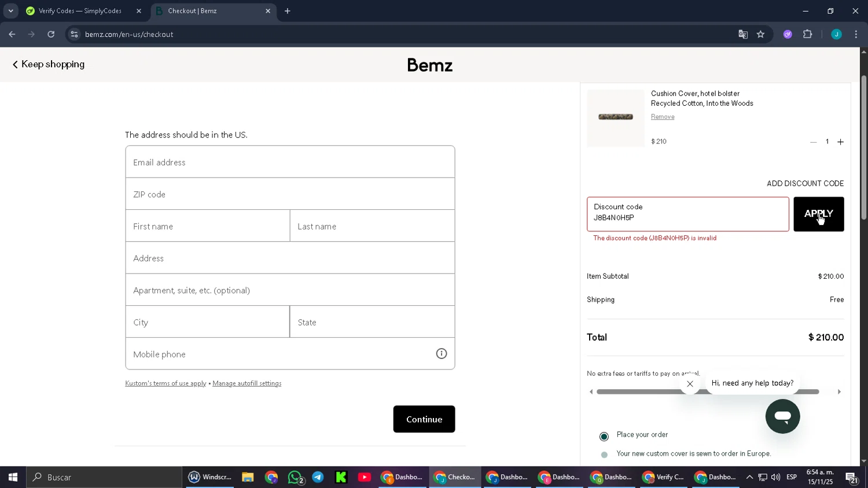The width and height of the screenshot is (868, 488).
Task: Click the Keep shopping back link
Action: pyautogui.click(x=49, y=64)
